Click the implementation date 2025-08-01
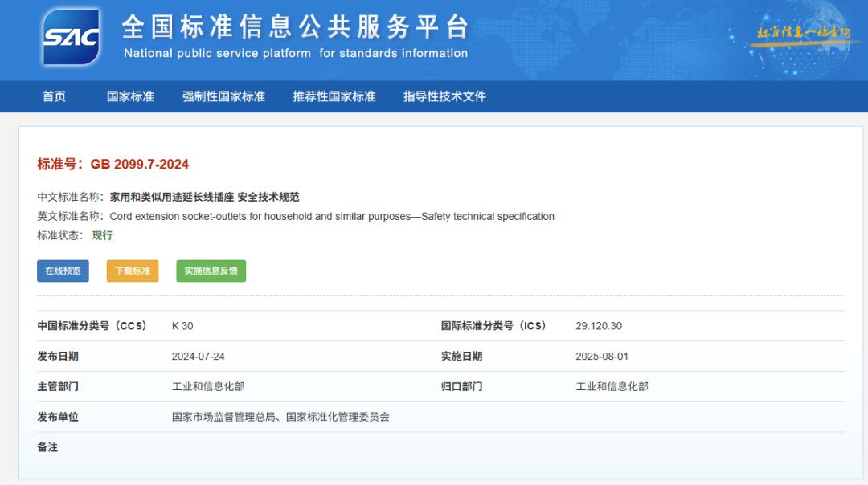The height and width of the screenshot is (485, 868). coord(602,357)
